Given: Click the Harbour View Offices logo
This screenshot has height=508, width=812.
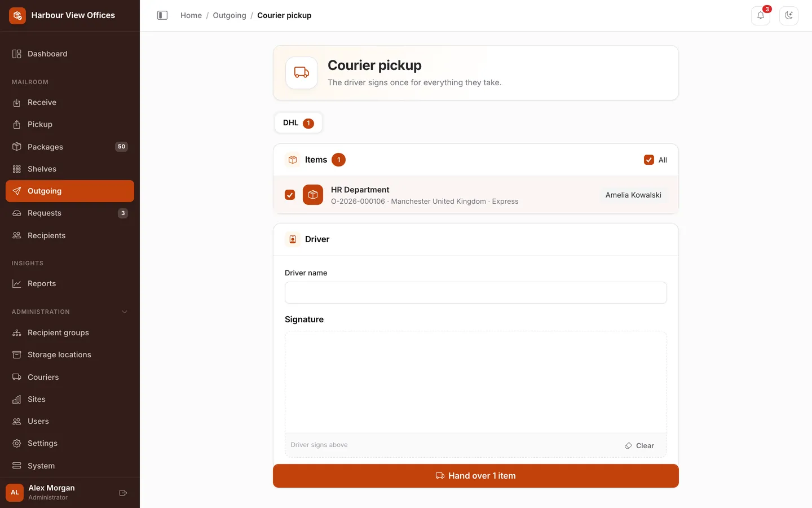Looking at the screenshot, I should (x=17, y=16).
